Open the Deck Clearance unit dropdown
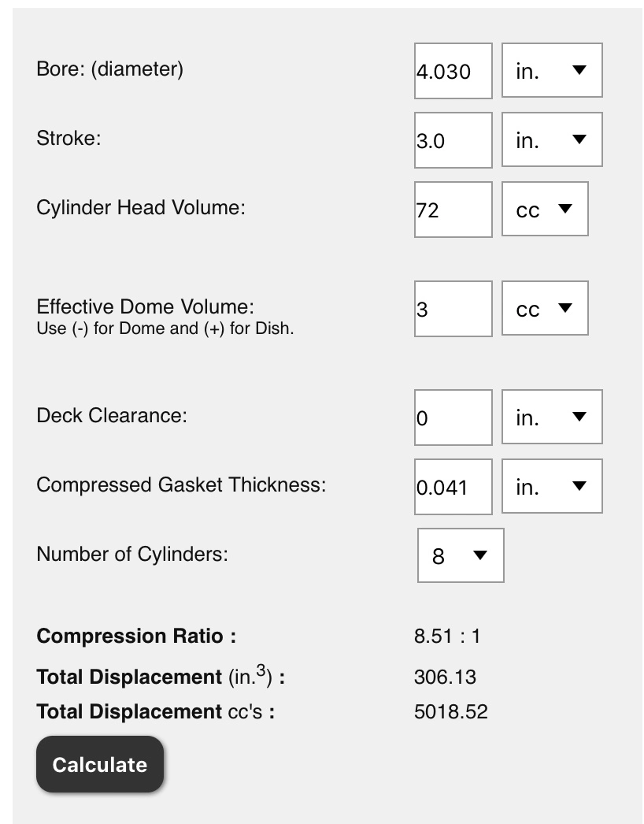The height and width of the screenshot is (824, 644). coord(552,418)
